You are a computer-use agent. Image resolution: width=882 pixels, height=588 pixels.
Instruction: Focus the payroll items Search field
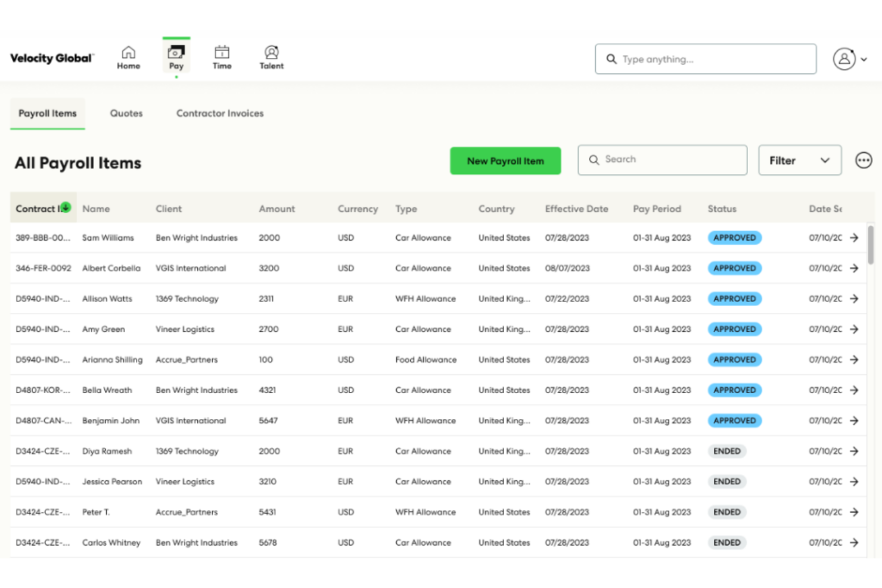coord(662,160)
